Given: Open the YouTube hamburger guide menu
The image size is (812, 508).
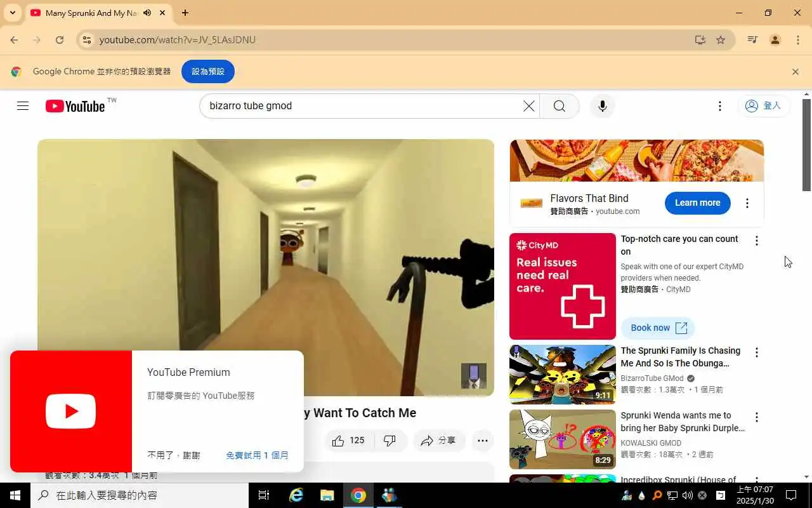Looking at the screenshot, I should coord(23,106).
